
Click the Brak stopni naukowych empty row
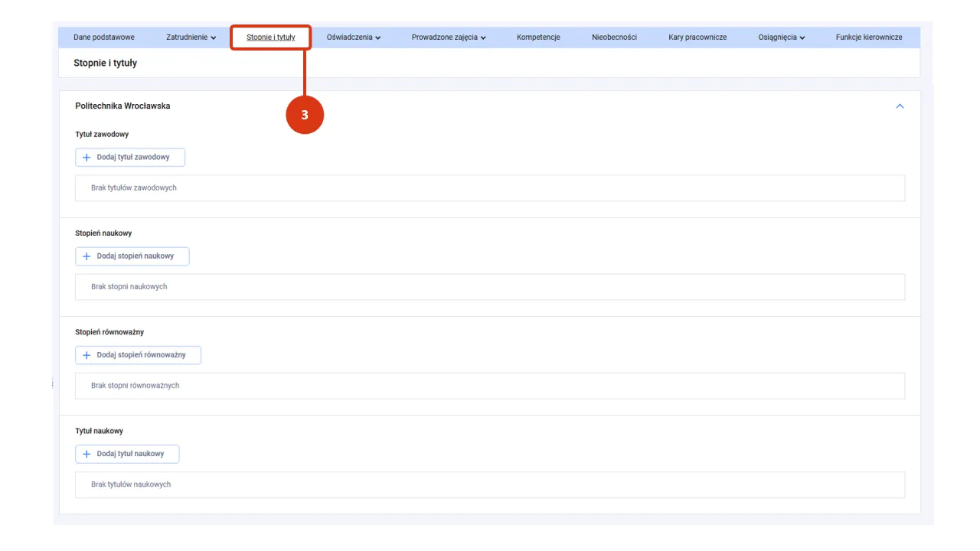tap(490, 287)
